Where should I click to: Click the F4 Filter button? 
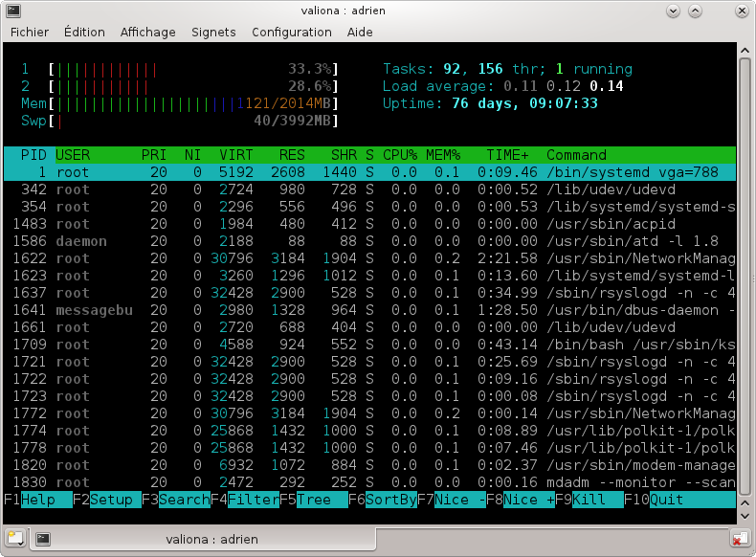pyautogui.click(x=245, y=500)
